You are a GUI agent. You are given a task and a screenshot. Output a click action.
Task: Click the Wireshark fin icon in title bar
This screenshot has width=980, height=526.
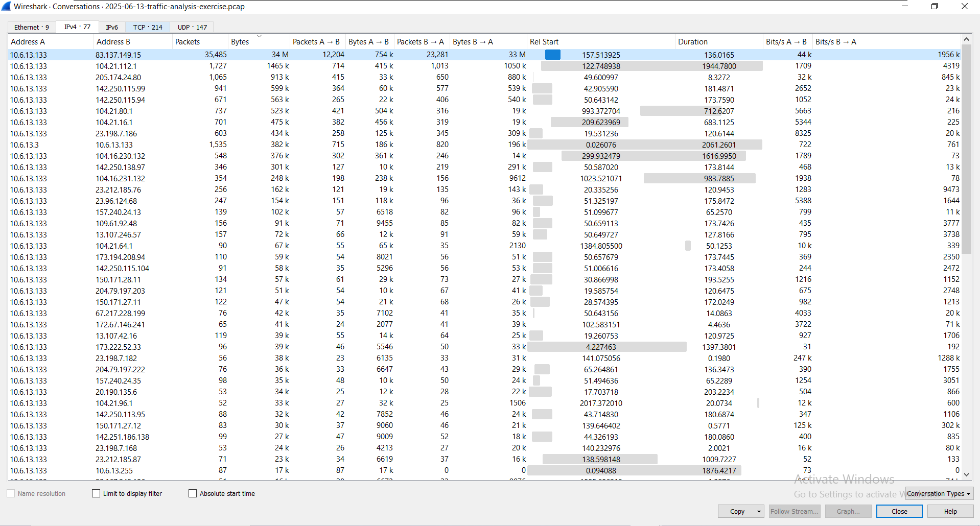[x=6, y=6]
